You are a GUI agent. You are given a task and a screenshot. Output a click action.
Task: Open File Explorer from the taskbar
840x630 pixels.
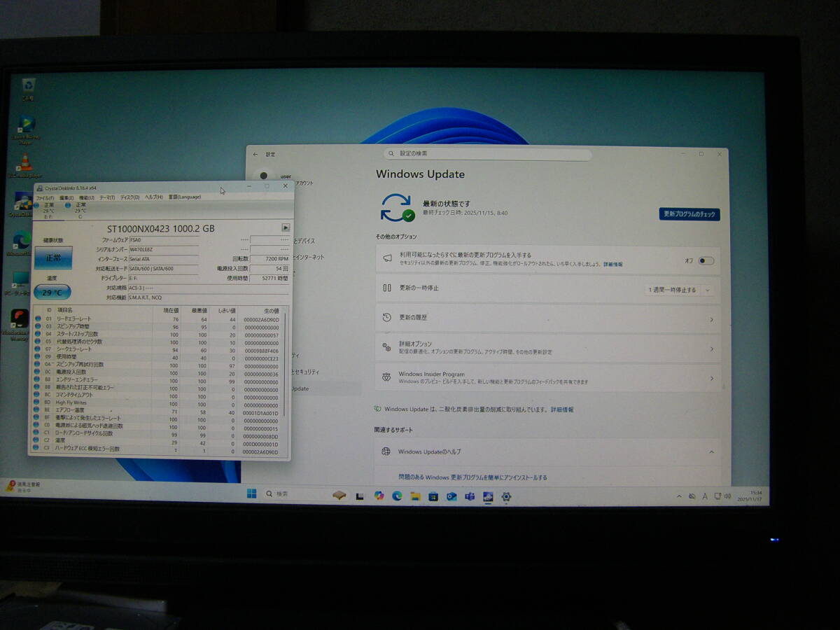pos(416,496)
